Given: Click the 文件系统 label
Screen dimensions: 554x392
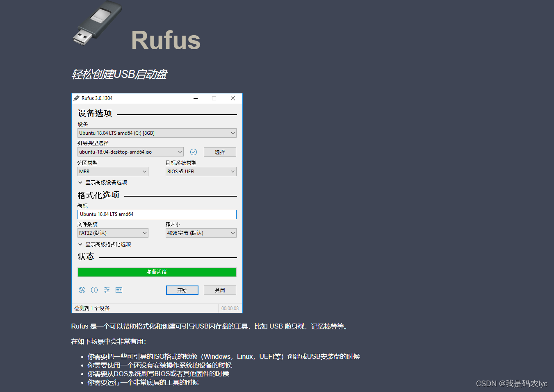Looking at the screenshot, I should pyautogui.click(x=87, y=224).
